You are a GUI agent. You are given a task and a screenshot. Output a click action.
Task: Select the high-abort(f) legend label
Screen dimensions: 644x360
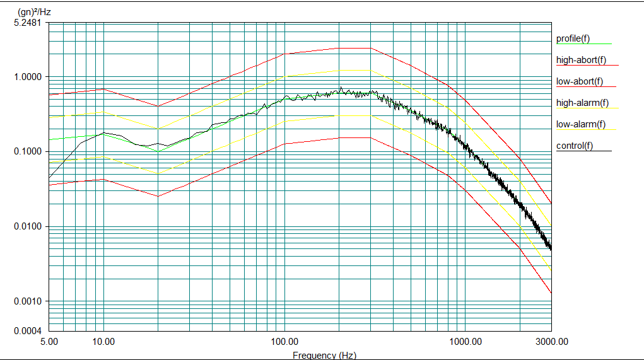[x=581, y=61]
